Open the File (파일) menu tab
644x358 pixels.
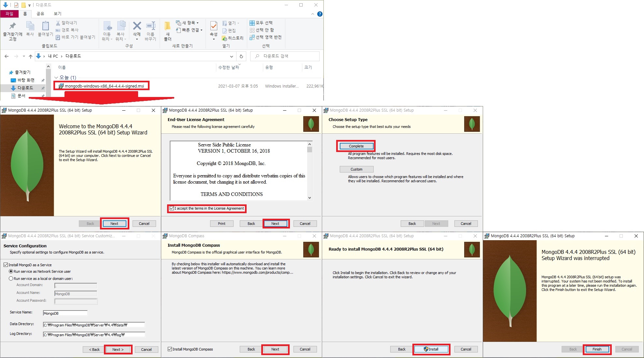pyautogui.click(x=9, y=14)
